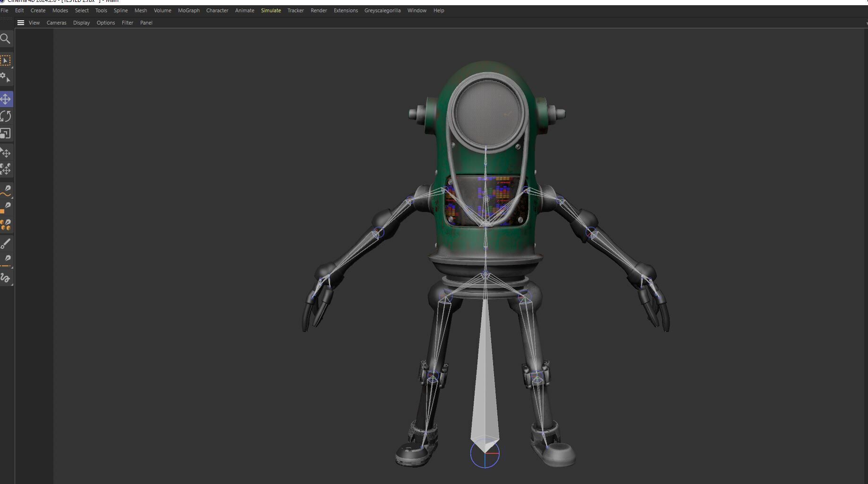Click the gear-with-cursor selection tool icon

pyautogui.click(x=5, y=77)
